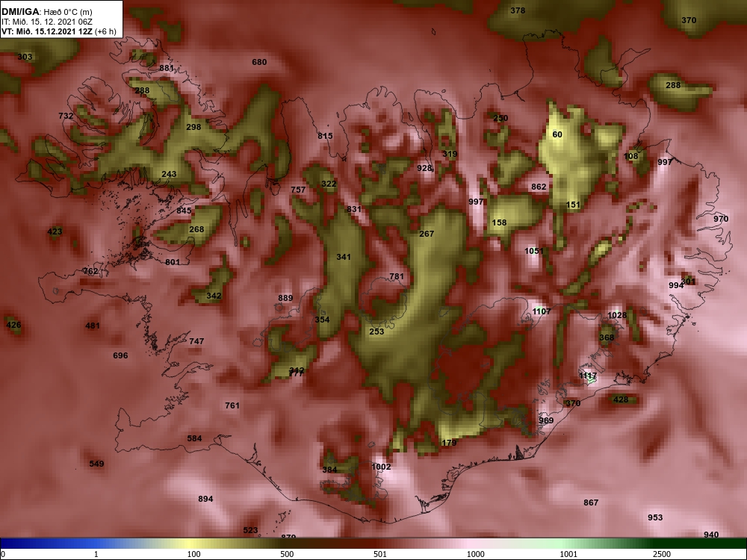
Task: Click the 762 value on Snæfellsnes
Action: 90,272
